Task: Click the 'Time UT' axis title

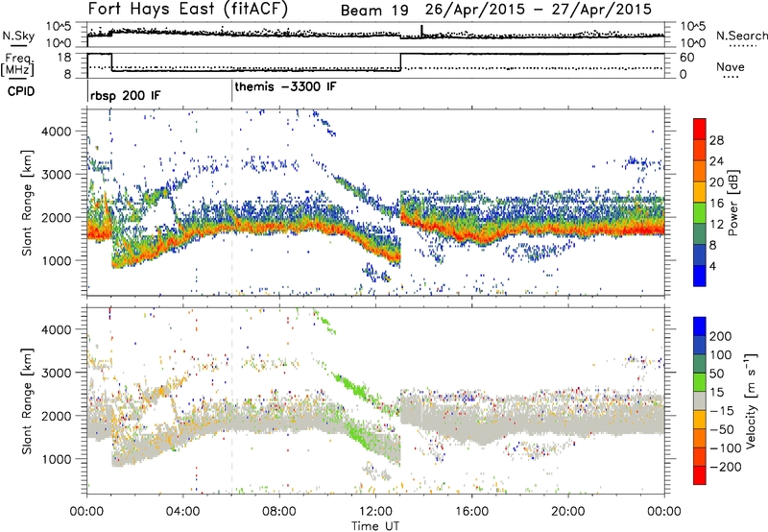Action: (x=375, y=526)
